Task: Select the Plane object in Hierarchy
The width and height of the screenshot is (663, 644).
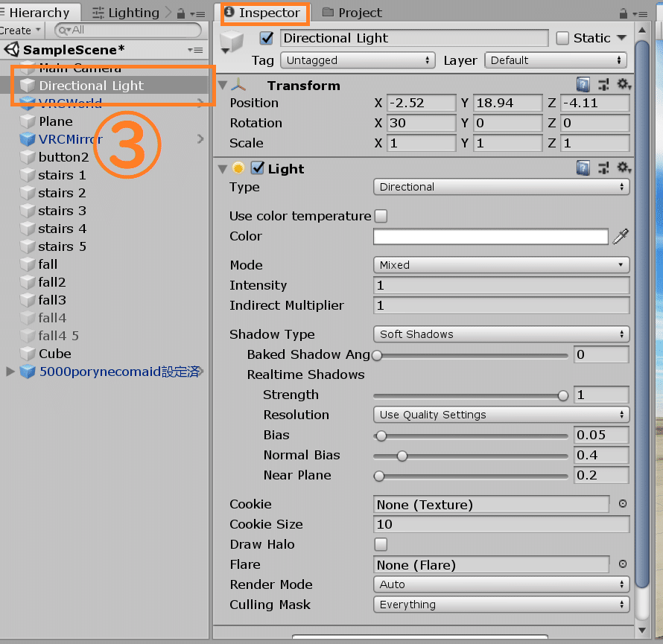Action: pos(55,121)
